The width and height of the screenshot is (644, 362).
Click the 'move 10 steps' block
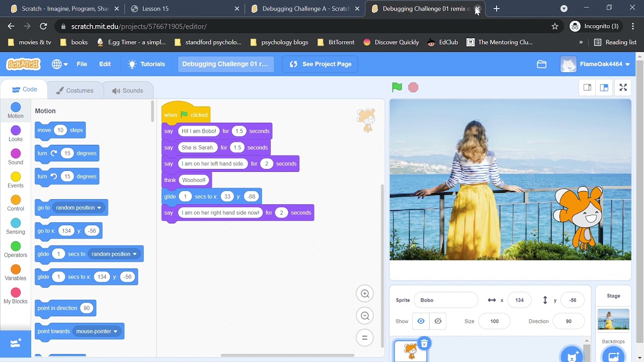tap(60, 130)
